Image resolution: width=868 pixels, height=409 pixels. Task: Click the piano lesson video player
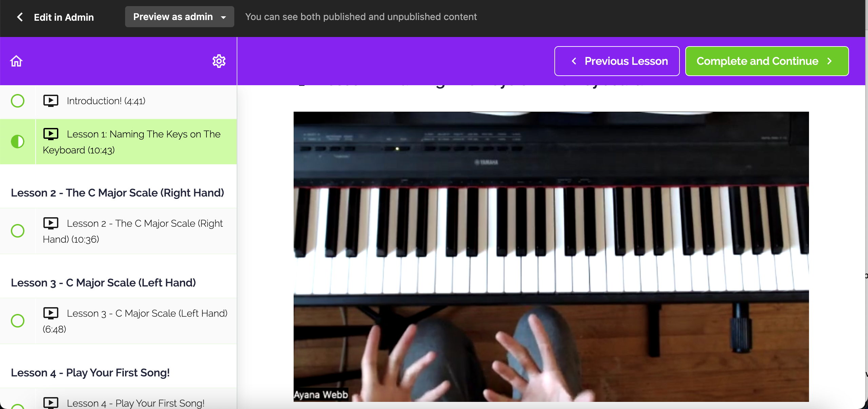(551, 257)
